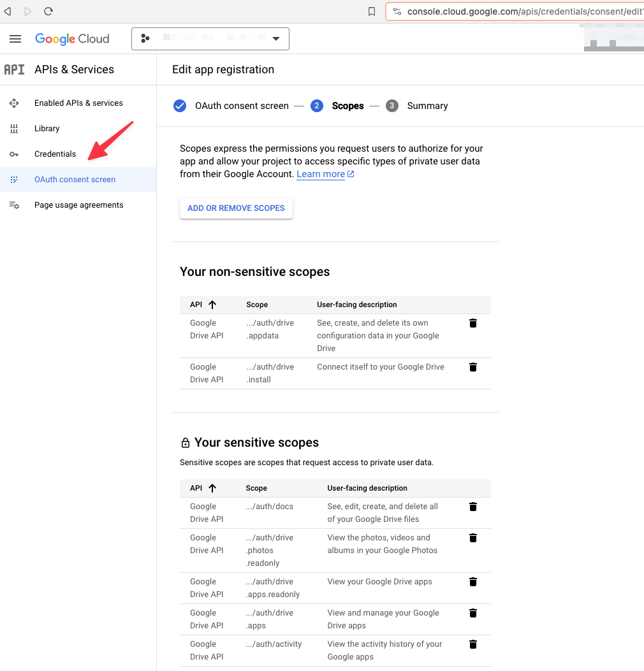
Task: Click Scope column header in sensitive table
Action: point(256,488)
